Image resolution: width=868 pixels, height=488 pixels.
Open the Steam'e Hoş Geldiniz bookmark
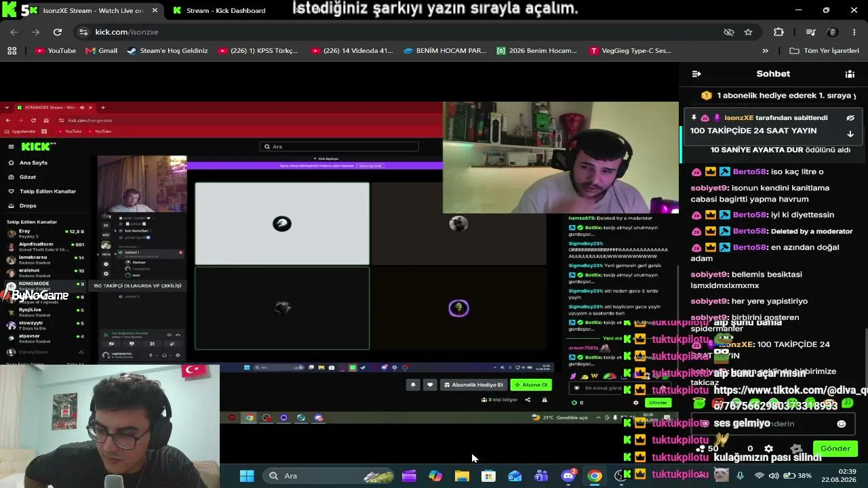click(167, 51)
